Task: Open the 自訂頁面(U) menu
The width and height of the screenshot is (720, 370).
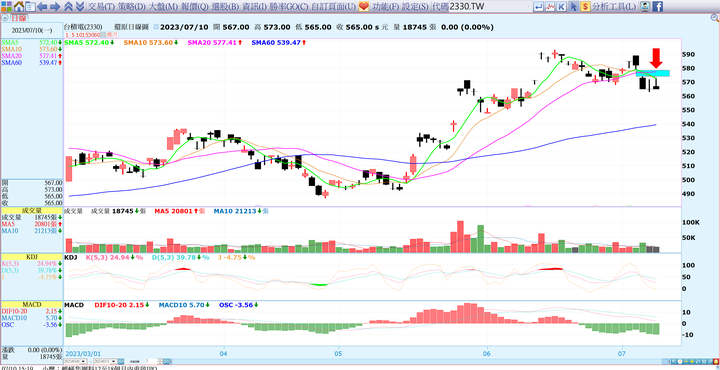Action: click(x=333, y=6)
